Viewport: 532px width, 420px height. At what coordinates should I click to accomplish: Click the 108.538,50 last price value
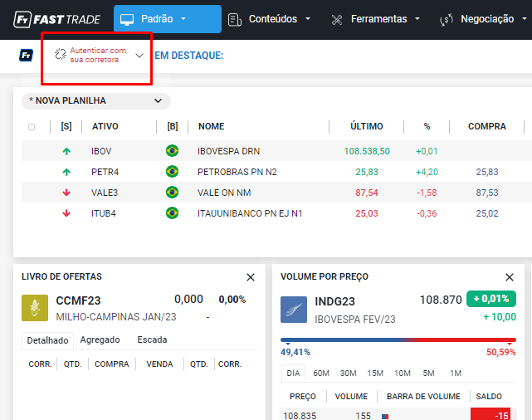(367, 151)
